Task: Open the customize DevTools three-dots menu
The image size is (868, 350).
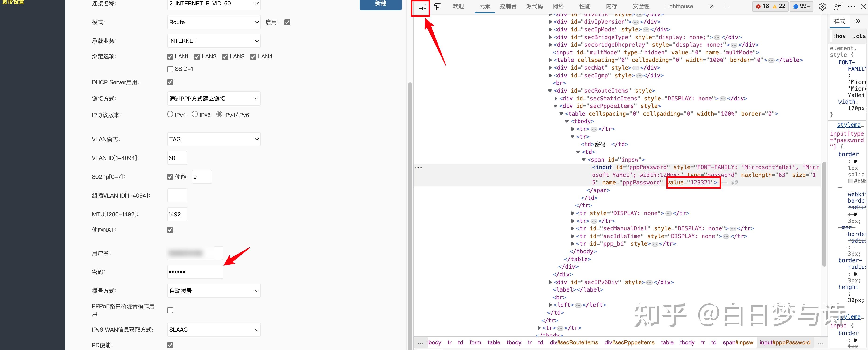Action: [x=851, y=6]
